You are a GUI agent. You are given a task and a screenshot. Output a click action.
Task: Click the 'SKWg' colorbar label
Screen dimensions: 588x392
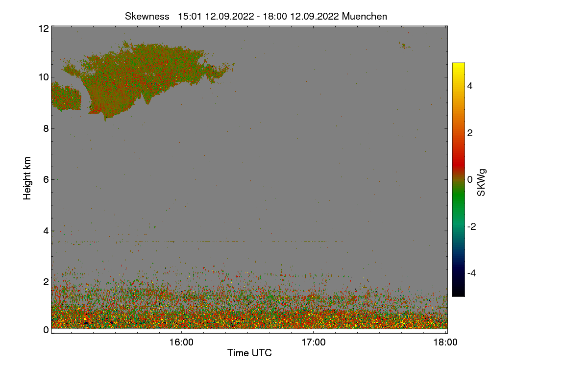[482, 182]
